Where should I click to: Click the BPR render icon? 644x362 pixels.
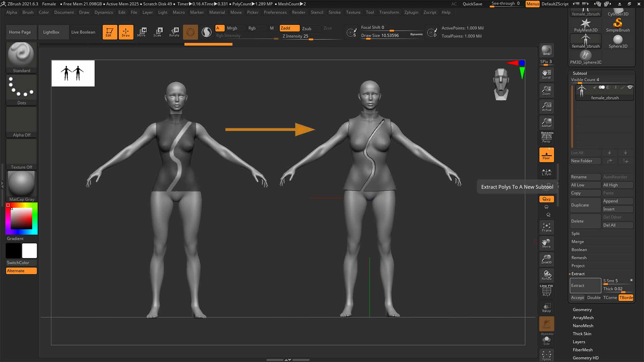546,51
